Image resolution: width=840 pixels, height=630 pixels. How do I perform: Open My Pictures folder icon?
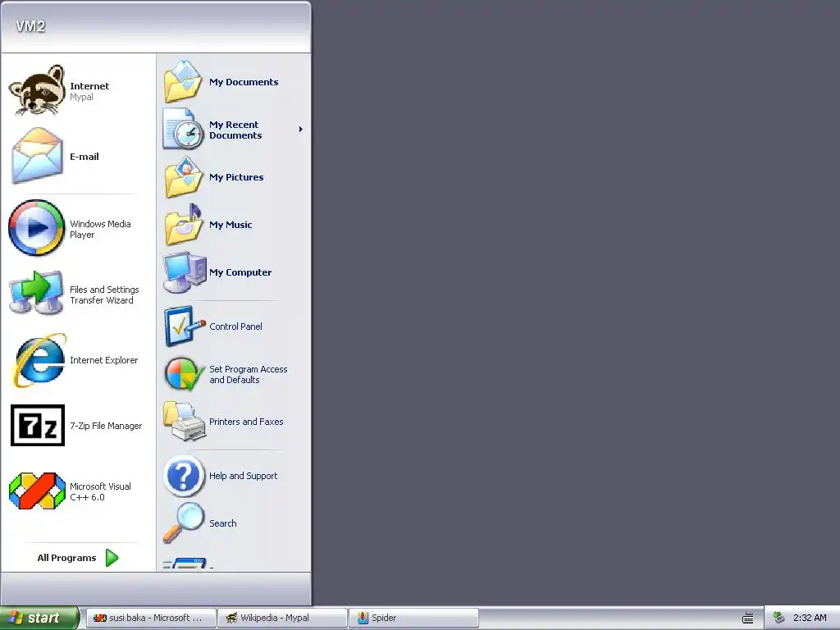click(183, 177)
